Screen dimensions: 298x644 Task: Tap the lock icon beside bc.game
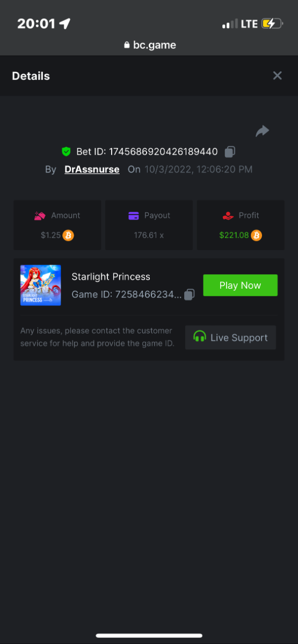click(x=127, y=46)
